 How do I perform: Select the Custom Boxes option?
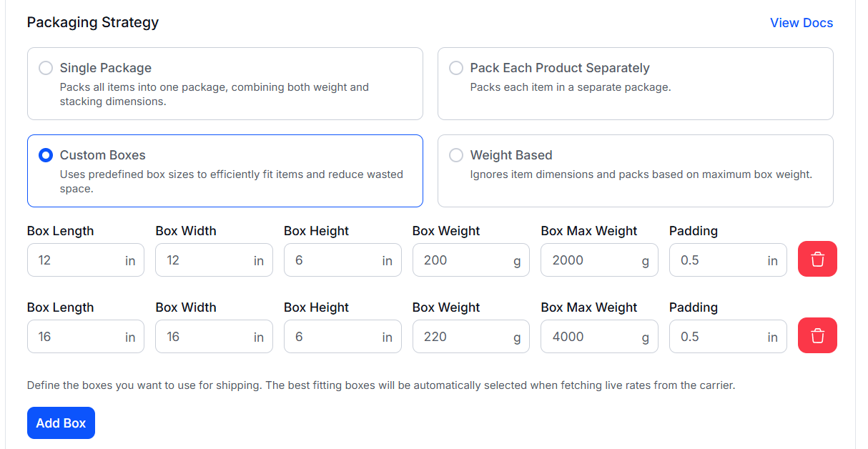coord(46,155)
